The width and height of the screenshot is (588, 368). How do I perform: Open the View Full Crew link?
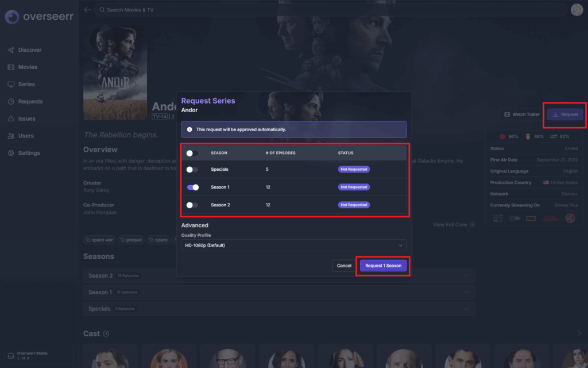coord(454,225)
